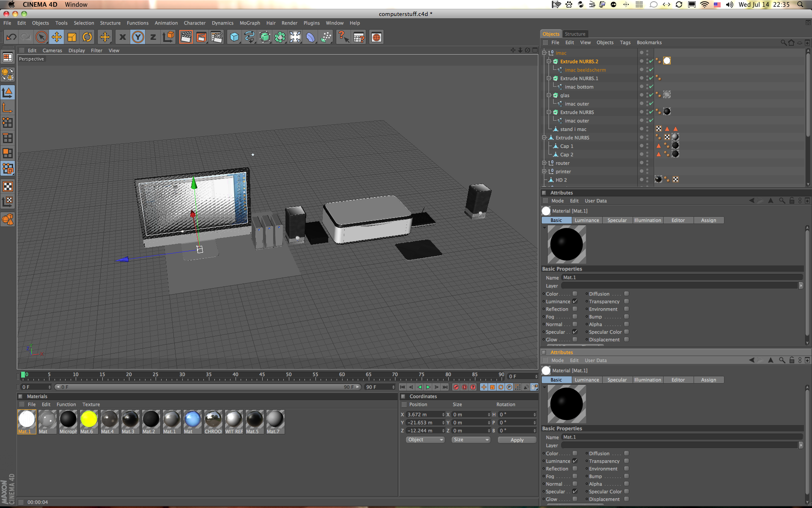Enable the Reflection channel checkbox
Viewport: 812px width, 508px height.
pos(575,309)
